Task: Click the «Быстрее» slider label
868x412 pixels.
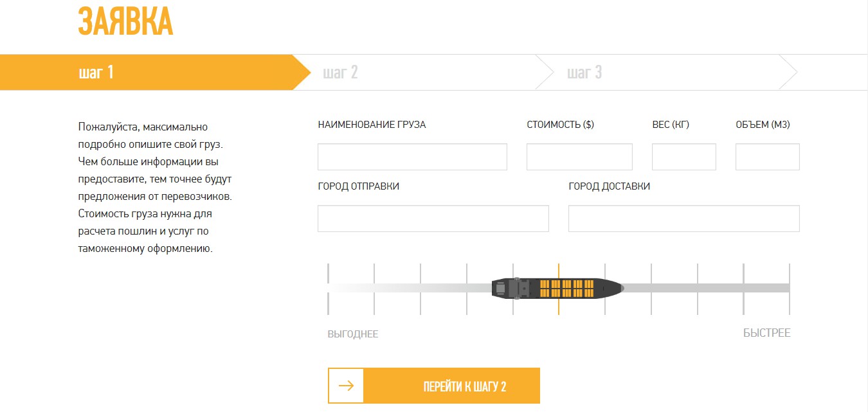Action: click(766, 333)
